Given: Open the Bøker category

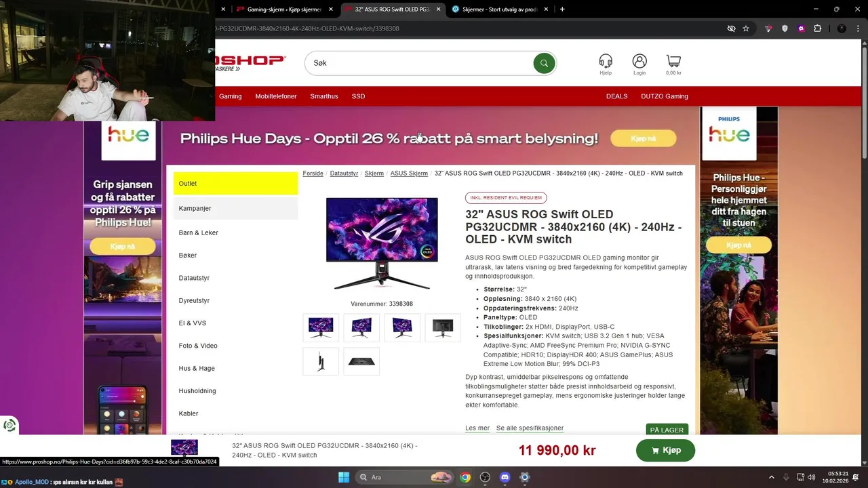Looking at the screenshot, I should click(188, 256).
